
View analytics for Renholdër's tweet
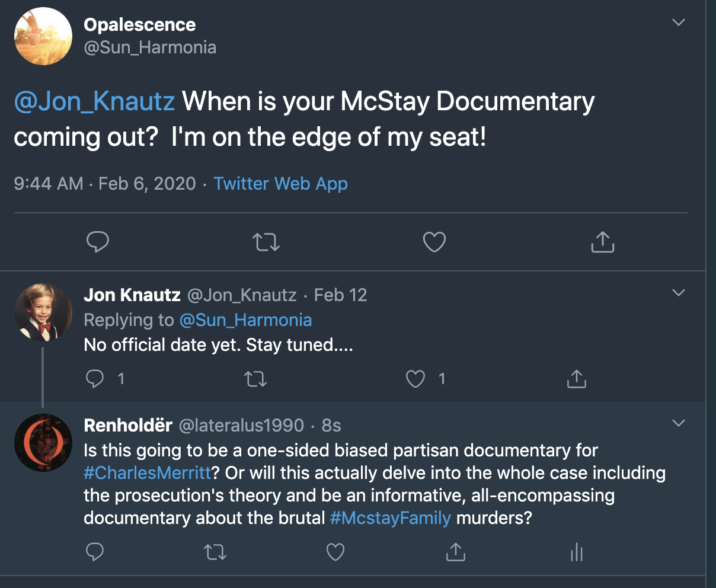576,553
